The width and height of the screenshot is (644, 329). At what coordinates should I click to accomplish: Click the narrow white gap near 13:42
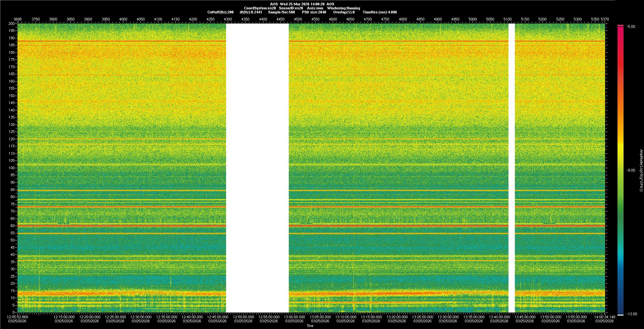(512, 168)
